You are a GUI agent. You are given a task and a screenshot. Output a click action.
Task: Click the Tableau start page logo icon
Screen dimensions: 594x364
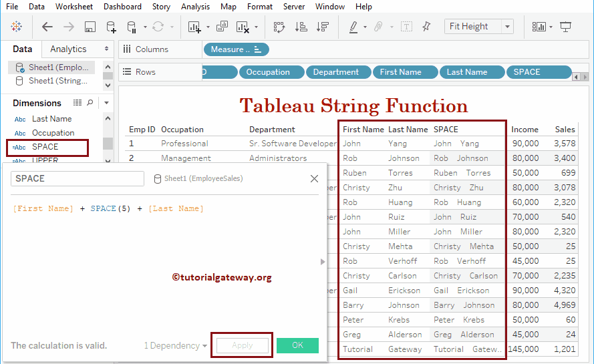(x=16, y=27)
